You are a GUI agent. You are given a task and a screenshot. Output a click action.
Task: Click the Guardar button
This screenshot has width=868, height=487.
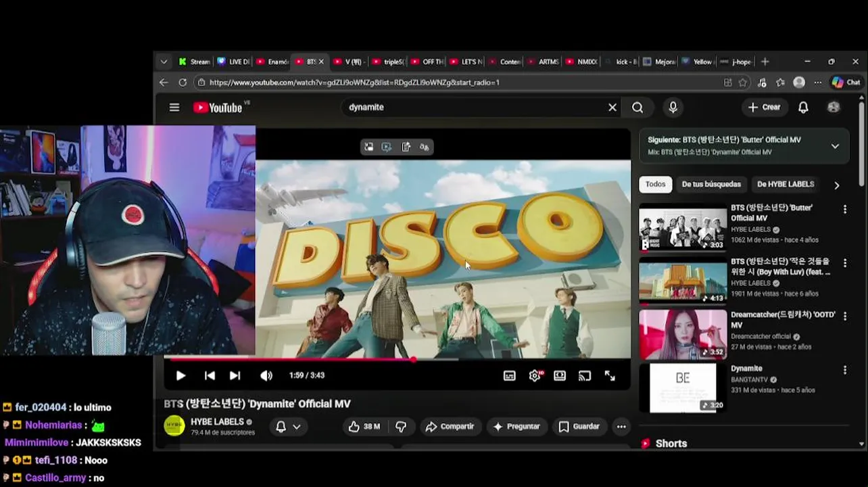(579, 427)
